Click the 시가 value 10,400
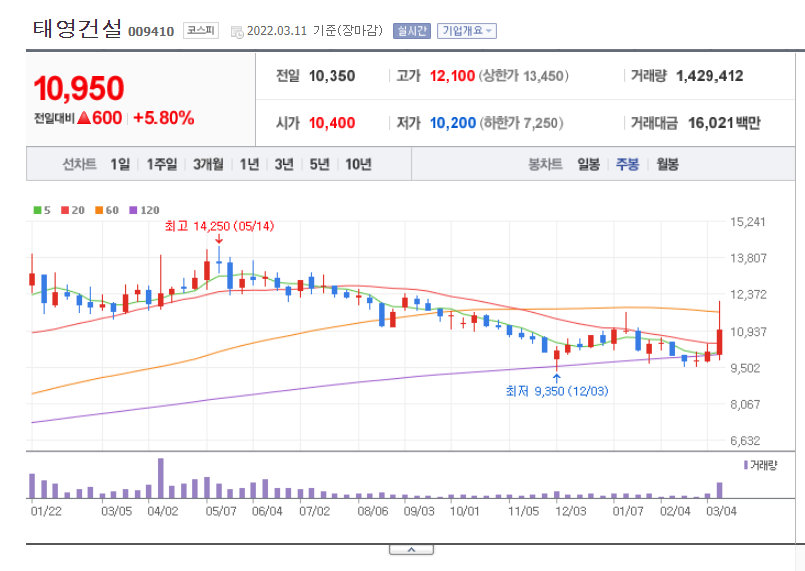The height and width of the screenshot is (571, 805). pos(332,123)
